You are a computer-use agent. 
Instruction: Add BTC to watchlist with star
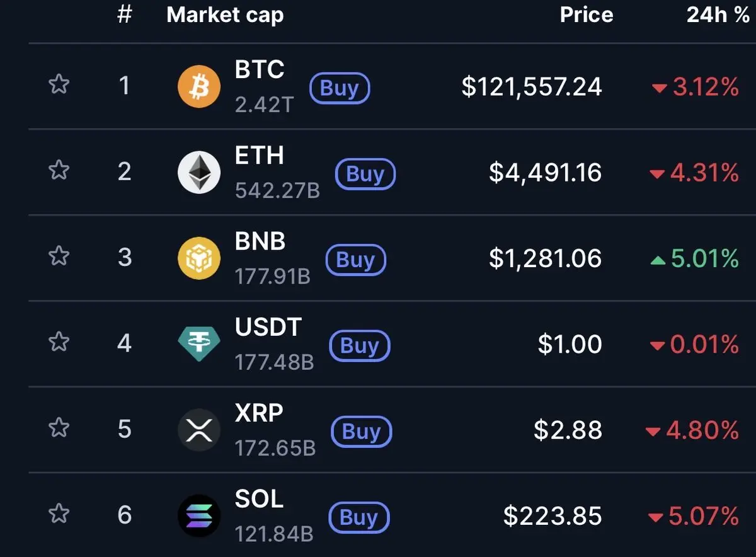click(x=59, y=84)
